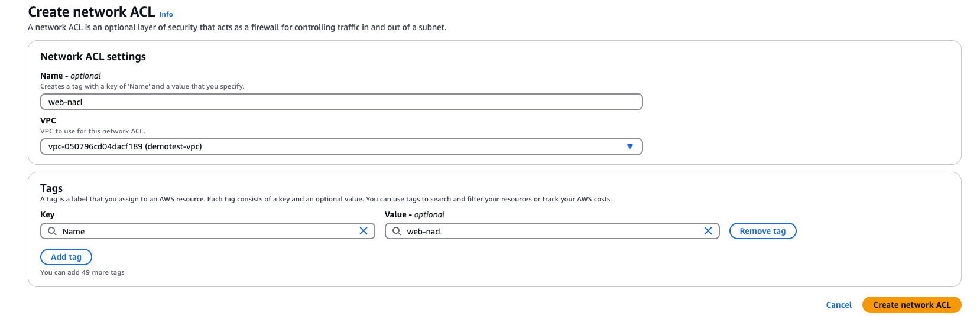Click inside the tag Key input showing Name
This screenshot has height=316, width=980.
[x=207, y=232]
